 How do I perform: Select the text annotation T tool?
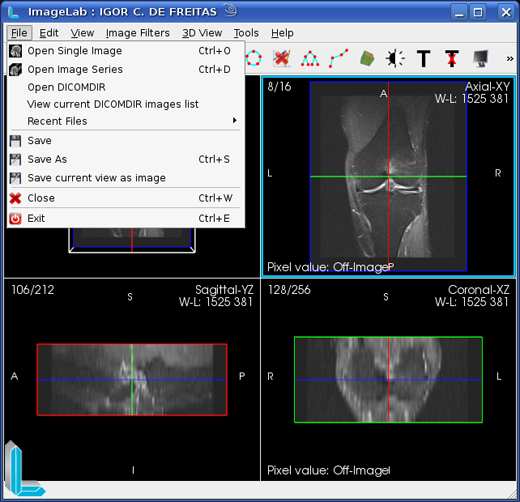423,59
